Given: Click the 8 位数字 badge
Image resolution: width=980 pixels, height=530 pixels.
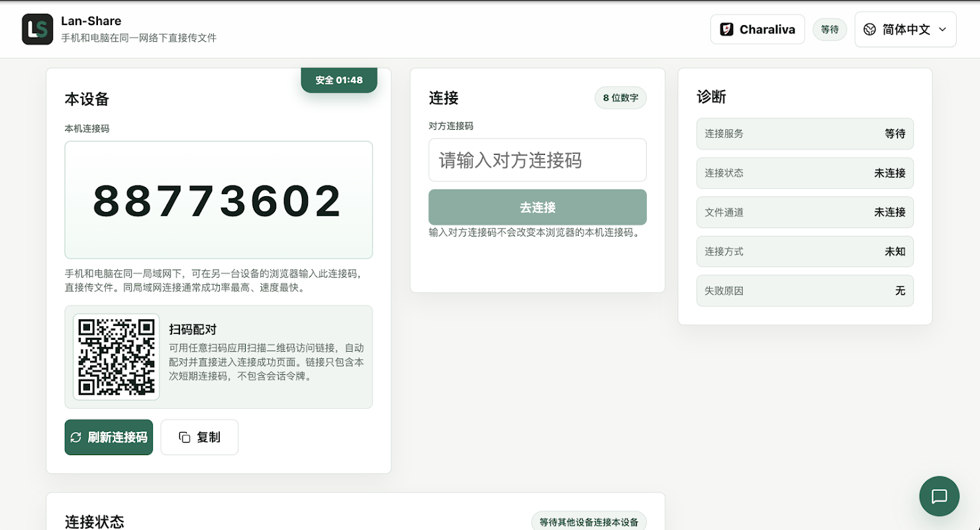Looking at the screenshot, I should point(620,98).
